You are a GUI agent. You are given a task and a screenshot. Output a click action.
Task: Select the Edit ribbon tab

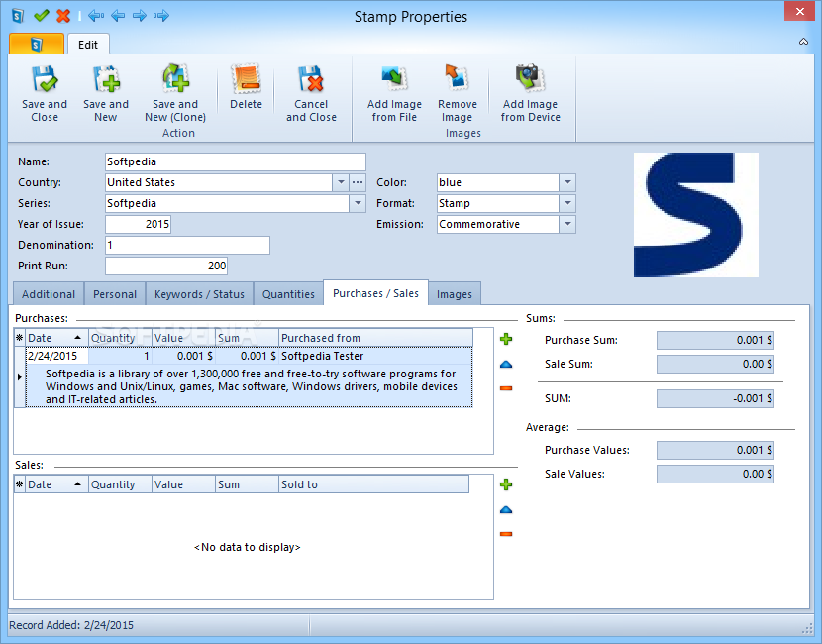(x=88, y=45)
